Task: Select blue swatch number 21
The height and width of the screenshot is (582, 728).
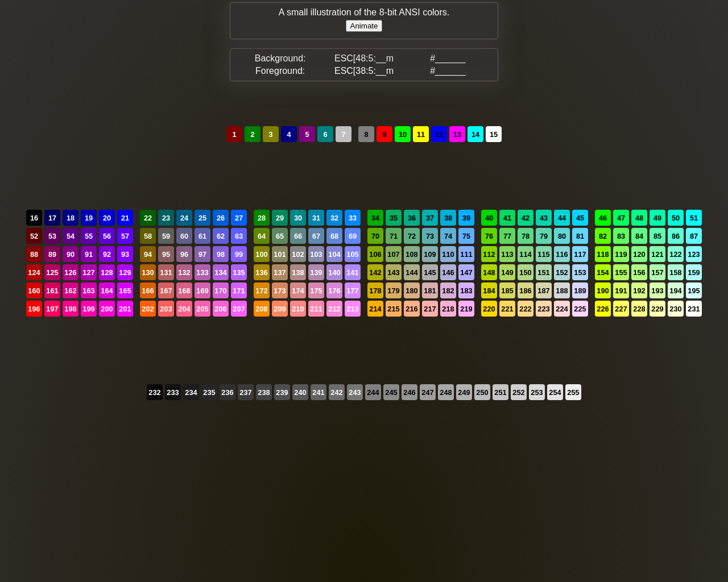Action: 125,218
